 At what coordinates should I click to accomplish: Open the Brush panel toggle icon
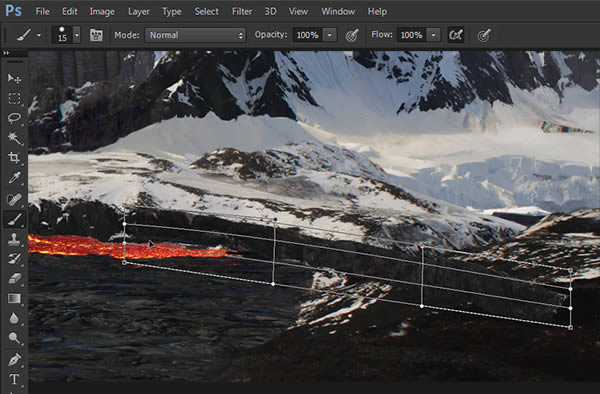[x=96, y=35]
